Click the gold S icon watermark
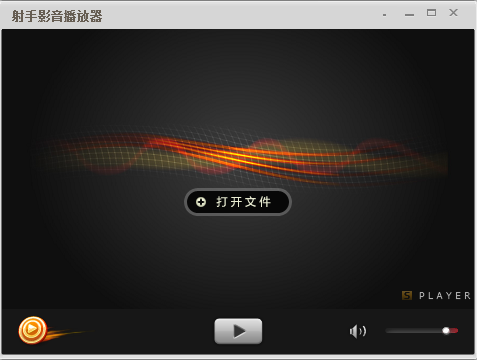 (x=407, y=295)
